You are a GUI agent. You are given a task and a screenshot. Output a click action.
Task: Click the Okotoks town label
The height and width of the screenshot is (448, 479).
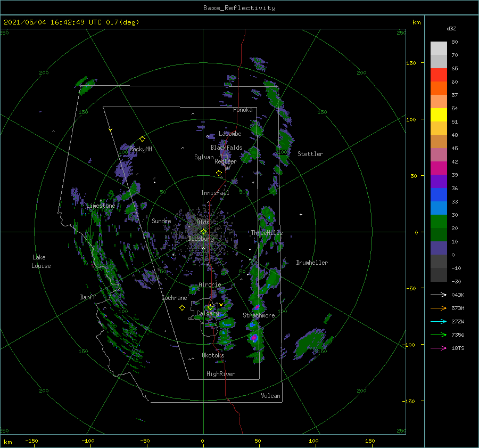213,355
